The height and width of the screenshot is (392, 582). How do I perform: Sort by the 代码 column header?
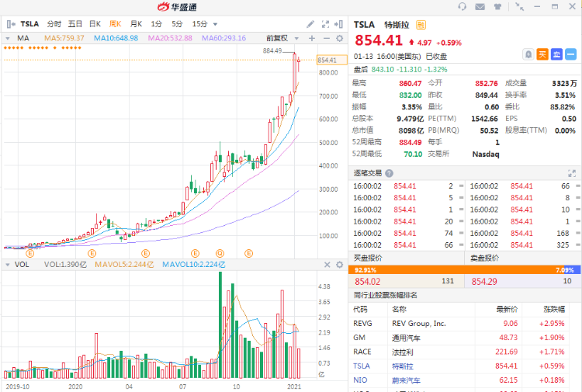pos(360,309)
